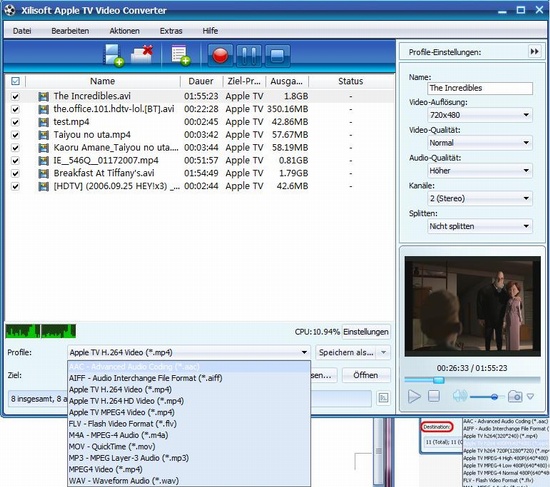
Task: Stop the preview playback
Action: click(x=434, y=396)
